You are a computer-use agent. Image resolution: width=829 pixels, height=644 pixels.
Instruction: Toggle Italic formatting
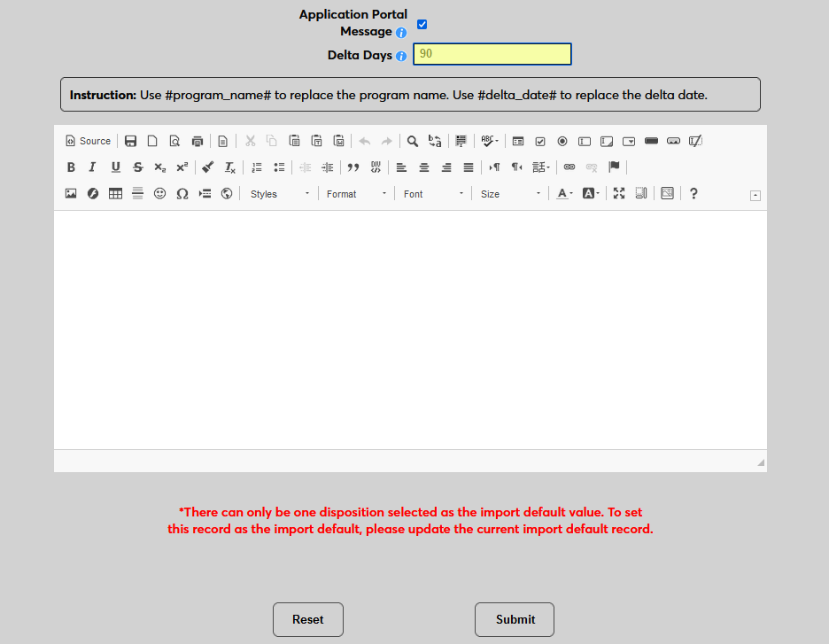[x=92, y=167]
